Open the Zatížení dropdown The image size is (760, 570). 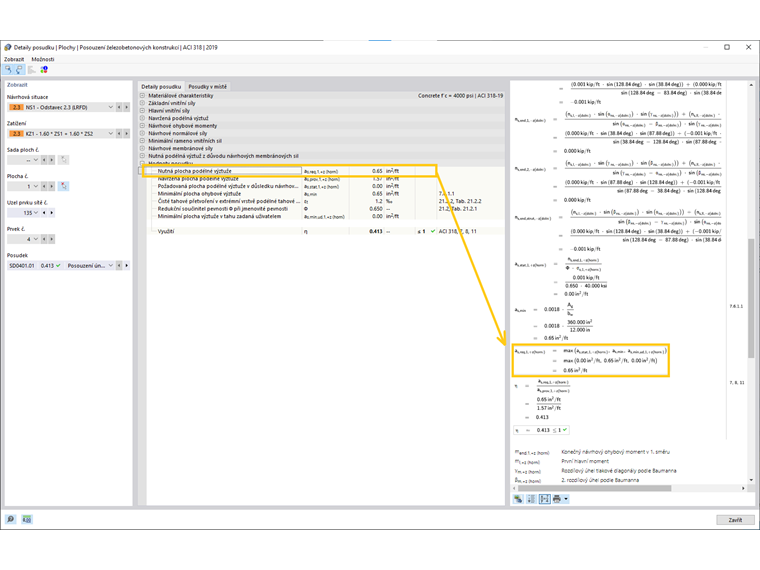[x=111, y=133]
